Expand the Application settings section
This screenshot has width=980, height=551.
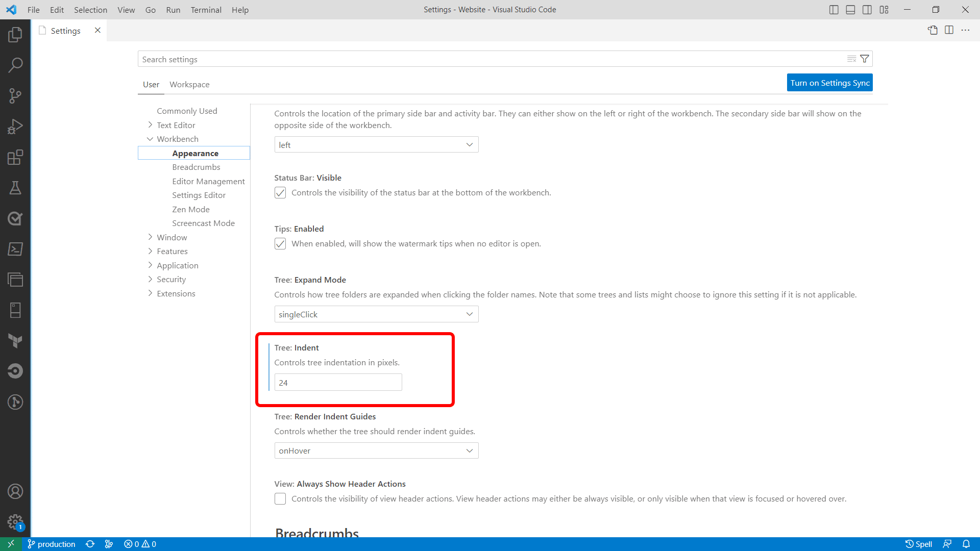(x=150, y=265)
